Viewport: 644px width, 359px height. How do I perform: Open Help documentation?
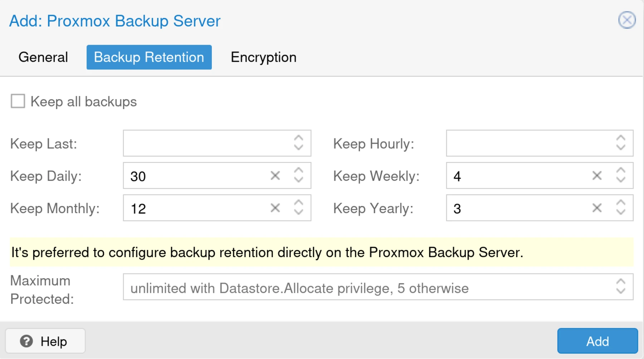coord(45,341)
